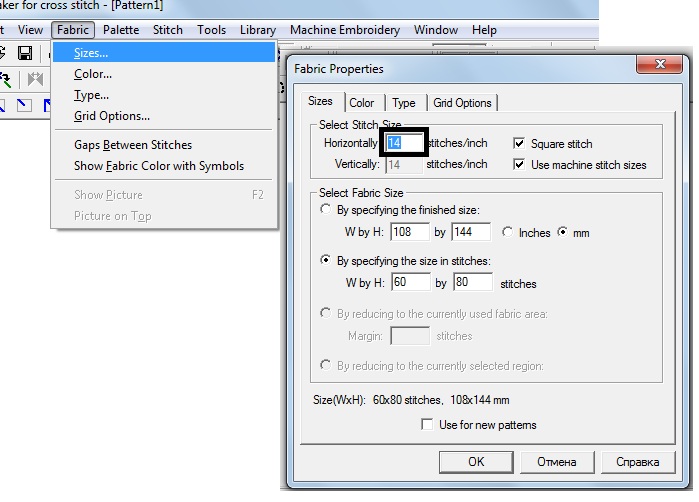This screenshot has width=699, height=502.
Task: Select Show Fabric Color with Symbols
Action: 164,166
